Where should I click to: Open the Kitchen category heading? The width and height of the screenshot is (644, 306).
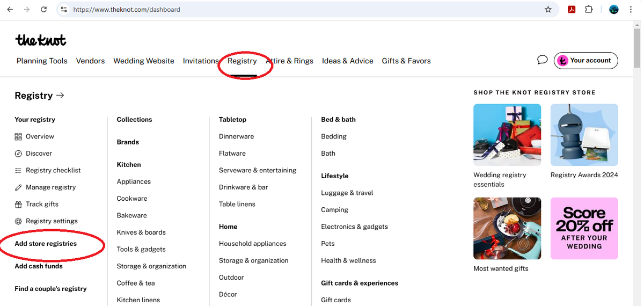(x=129, y=165)
